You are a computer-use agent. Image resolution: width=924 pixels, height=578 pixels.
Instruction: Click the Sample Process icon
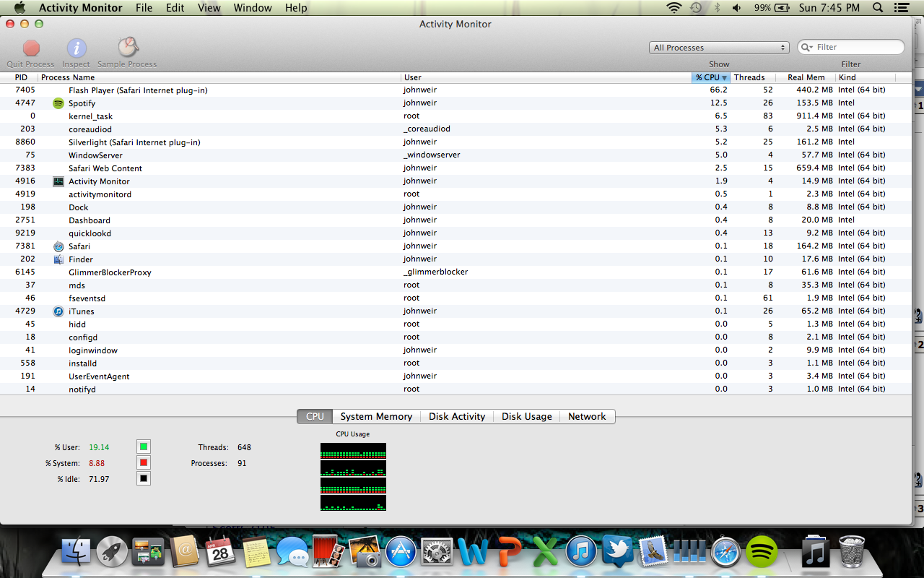tap(128, 48)
